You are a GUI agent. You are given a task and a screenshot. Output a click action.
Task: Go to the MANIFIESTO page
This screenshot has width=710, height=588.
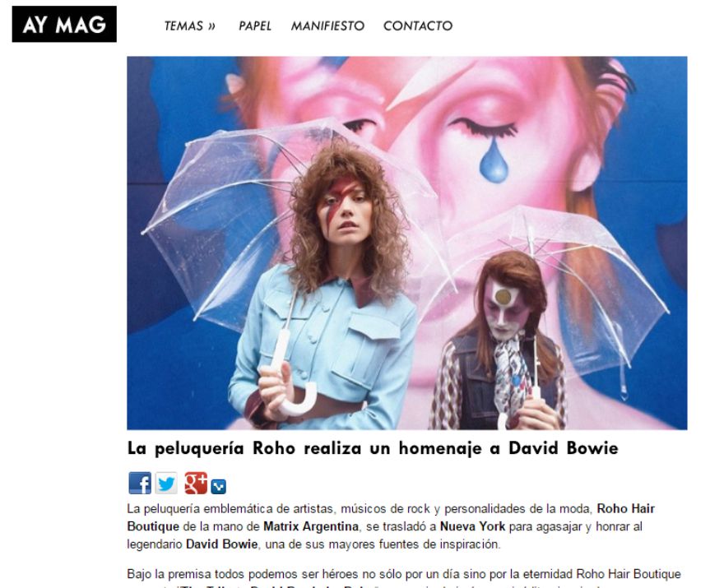click(327, 25)
